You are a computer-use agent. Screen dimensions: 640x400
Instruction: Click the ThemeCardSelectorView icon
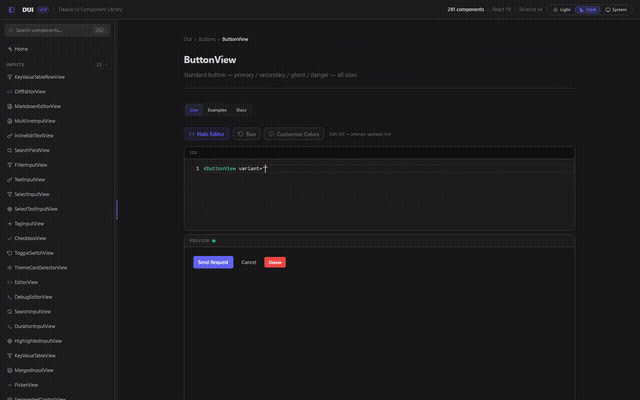(x=9, y=268)
